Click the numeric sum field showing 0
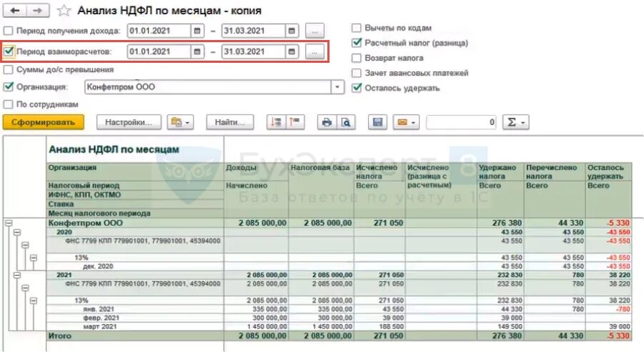 [x=461, y=122]
